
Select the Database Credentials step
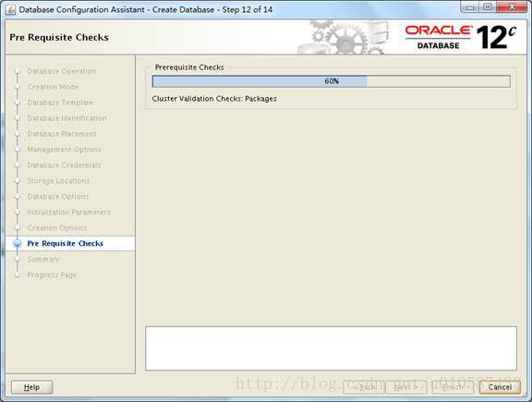click(x=64, y=165)
